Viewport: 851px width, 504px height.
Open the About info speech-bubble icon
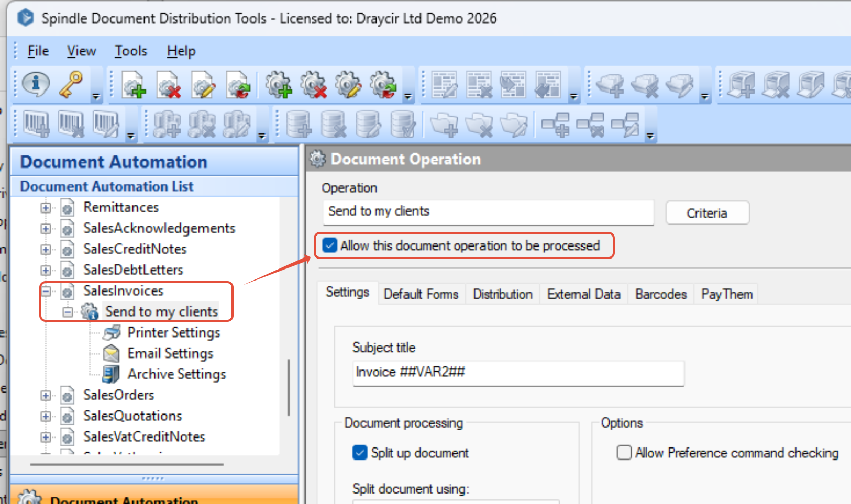tap(36, 84)
